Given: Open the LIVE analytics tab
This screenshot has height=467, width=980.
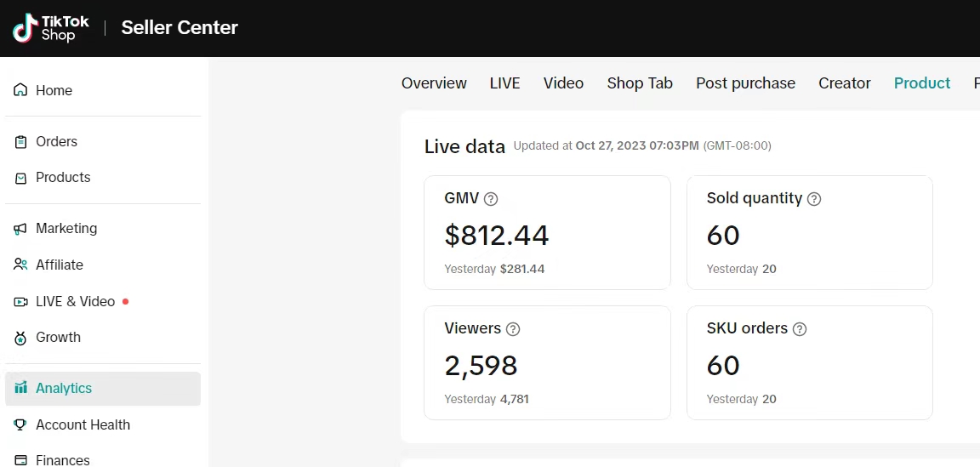Looking at the screenshot, I should point(504,83).
